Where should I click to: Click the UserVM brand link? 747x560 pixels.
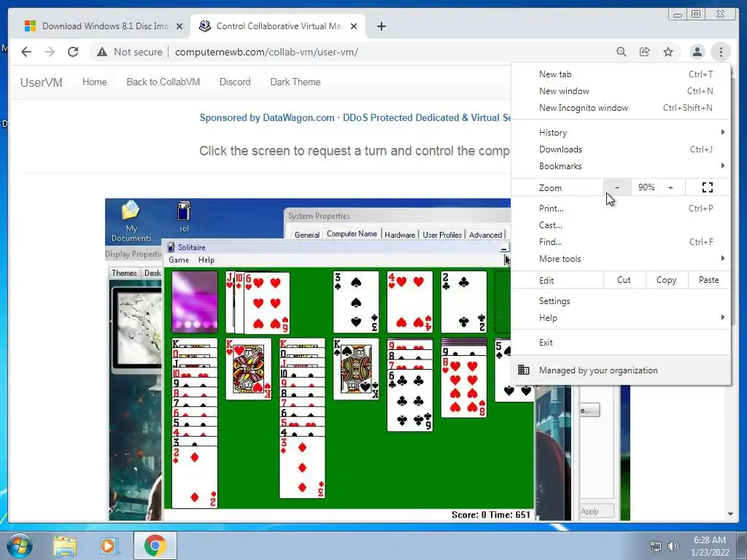click(42, 82)
